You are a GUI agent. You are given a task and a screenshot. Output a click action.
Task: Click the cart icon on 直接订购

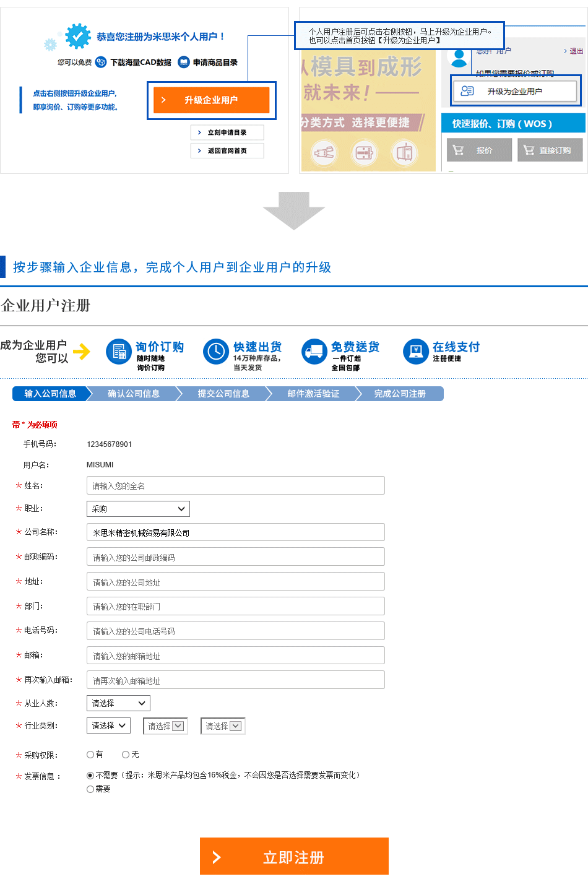coord(529,150)
